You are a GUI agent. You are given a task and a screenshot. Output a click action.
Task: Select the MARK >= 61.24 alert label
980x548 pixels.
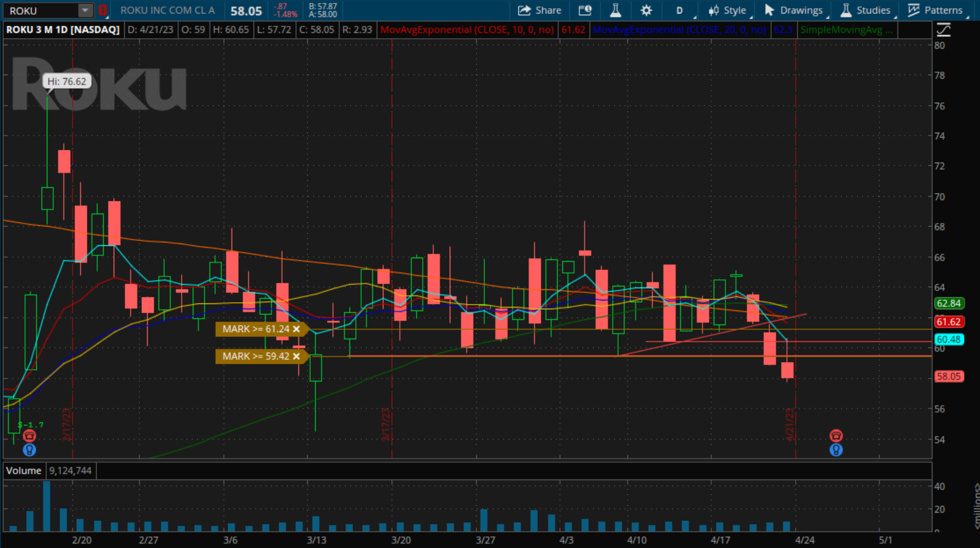256,329
